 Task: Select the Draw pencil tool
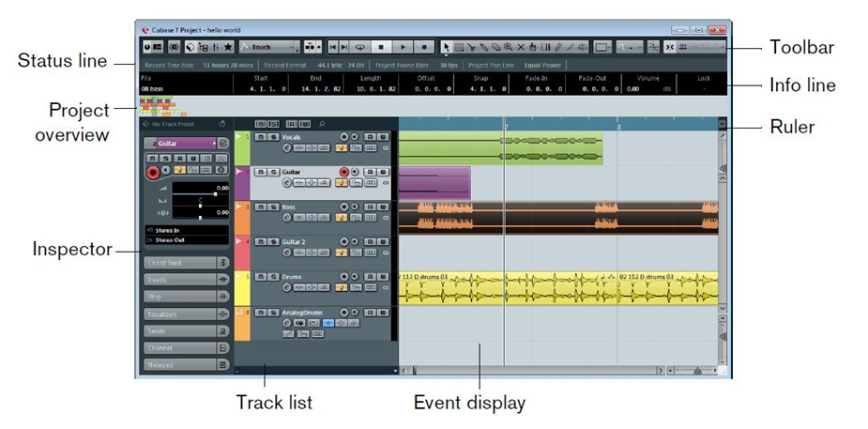pos(558,47)
